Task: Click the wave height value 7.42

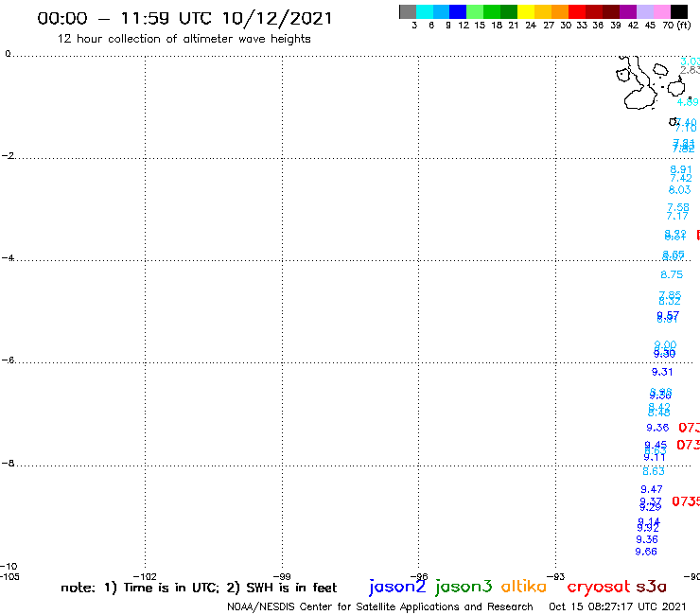Action: pyautogui.click(x=681, y=178)
